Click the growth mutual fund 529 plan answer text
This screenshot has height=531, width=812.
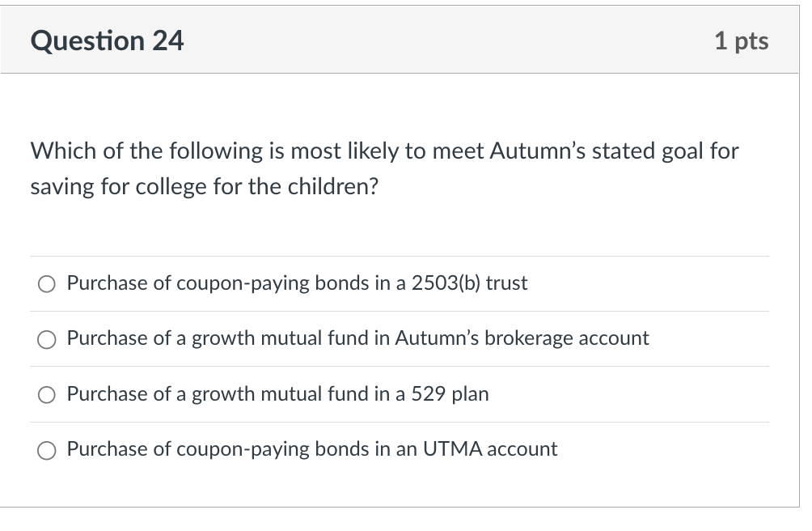pyautogui.click(x=278, y=394)
